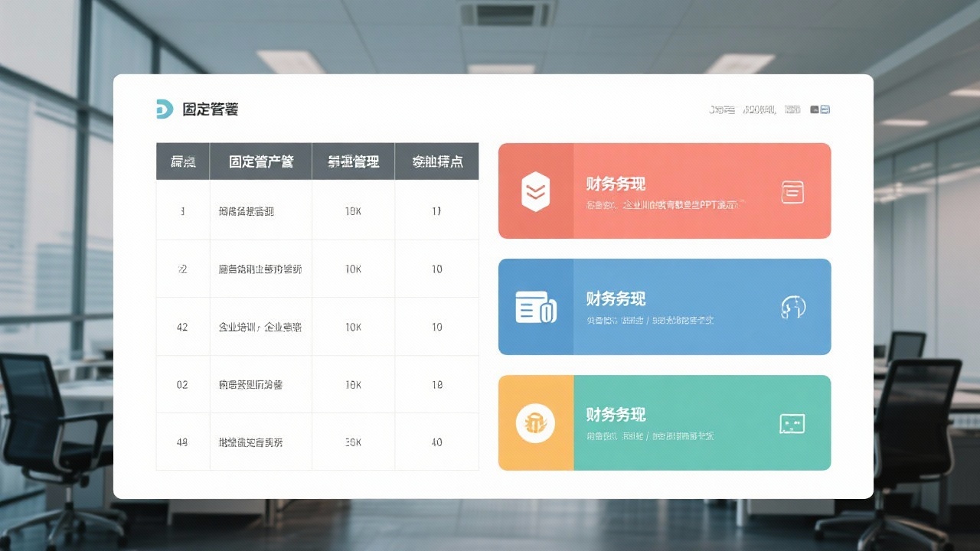Click the 10K value in row 42

point(353,327)
